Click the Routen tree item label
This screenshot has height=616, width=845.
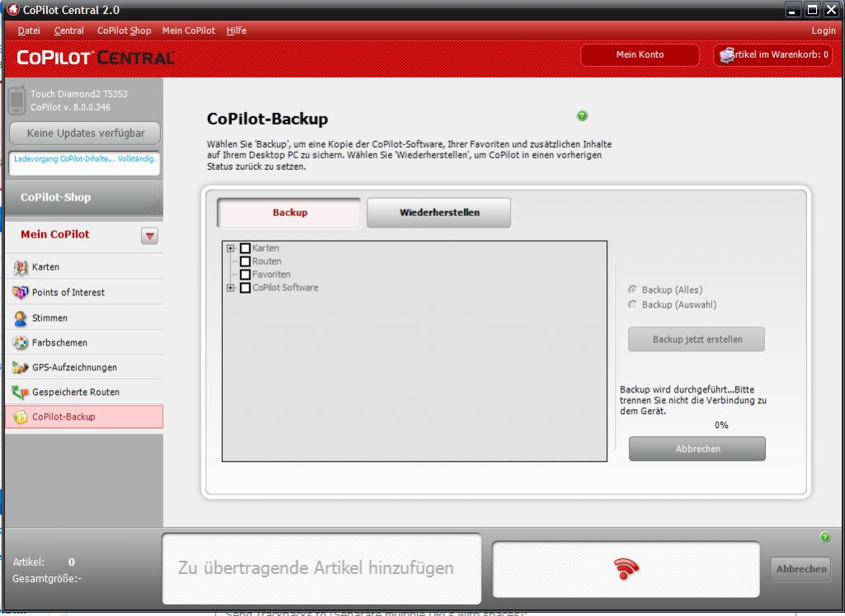coord(267,261)
